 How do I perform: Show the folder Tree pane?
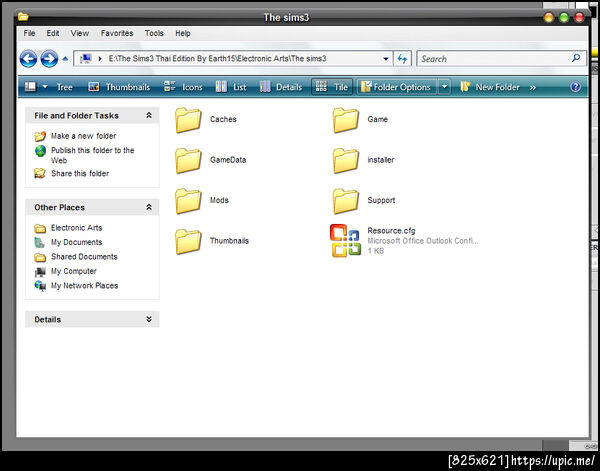coord(64,87)
